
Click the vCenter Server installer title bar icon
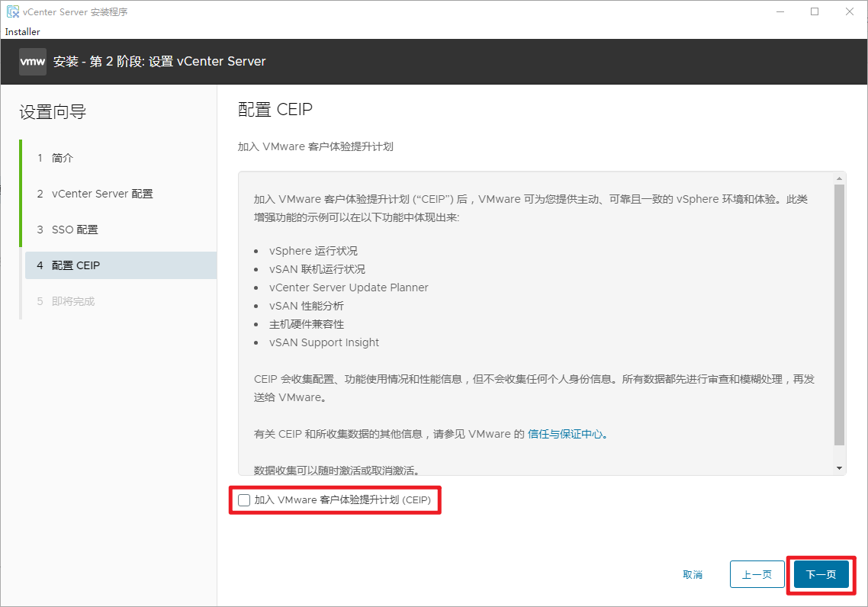[x=13, y=12]
